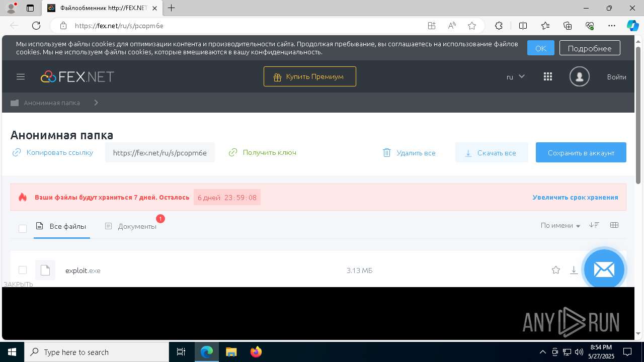Screen dimensions: 644x362
Task: Click the share URL field
Action: coord(160,152)
